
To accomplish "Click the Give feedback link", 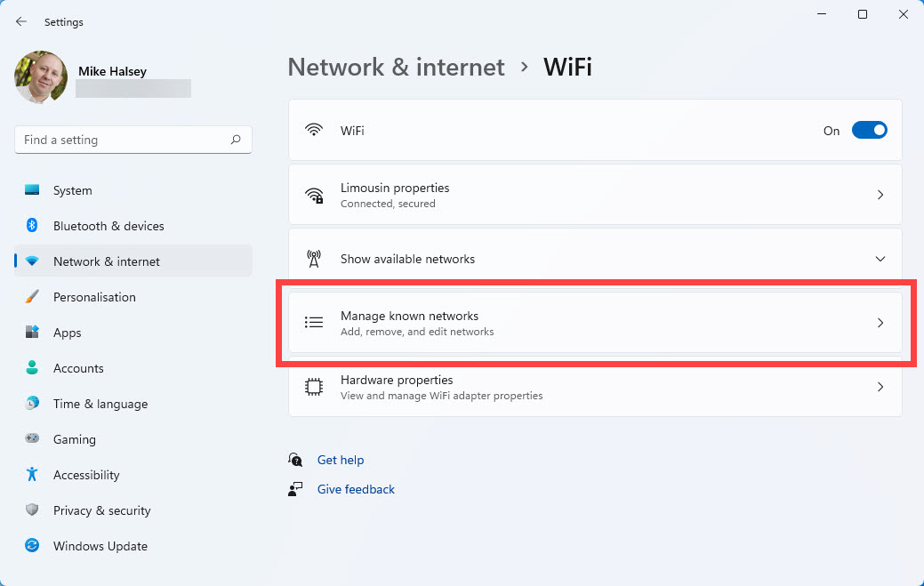I will tap(356, 489).
